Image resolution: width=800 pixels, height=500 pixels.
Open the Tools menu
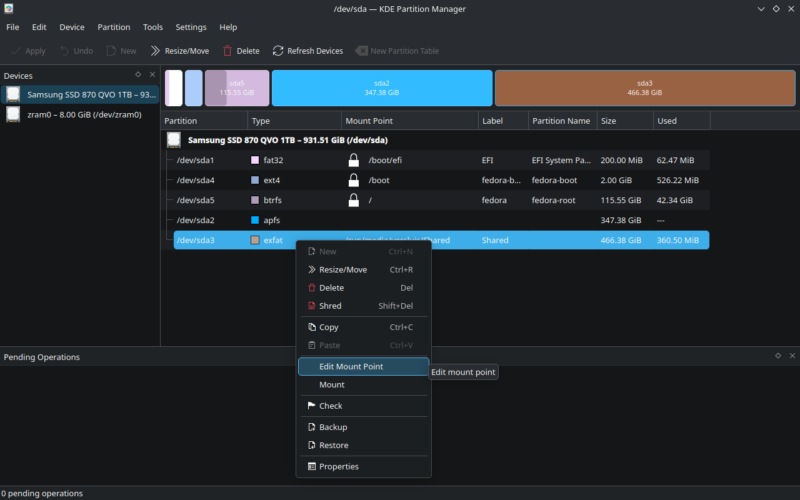tap(153, 27)
